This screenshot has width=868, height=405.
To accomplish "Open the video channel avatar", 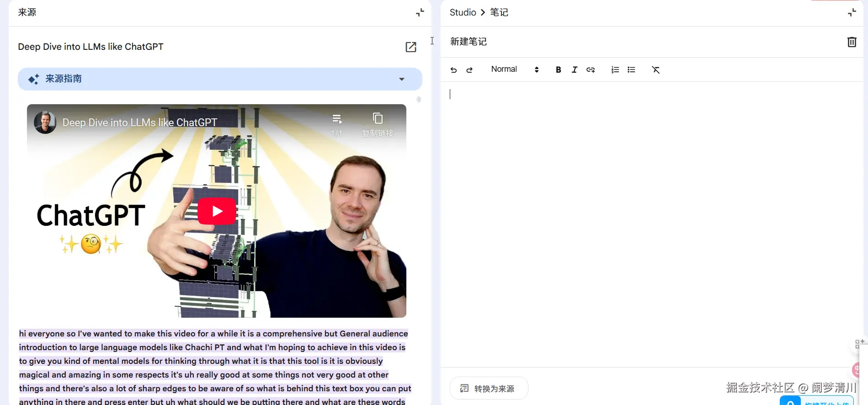I will coord(45,123).
